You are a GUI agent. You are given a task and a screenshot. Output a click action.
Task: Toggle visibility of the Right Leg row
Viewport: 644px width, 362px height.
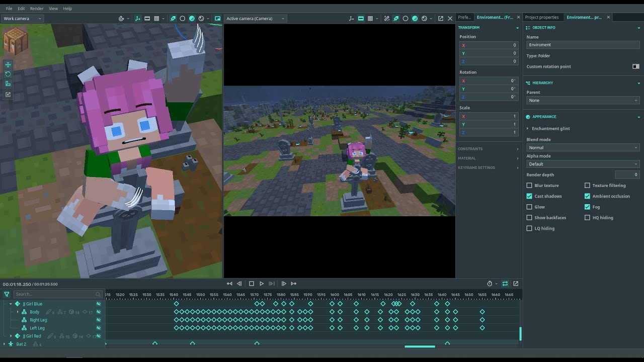(99, 320)
